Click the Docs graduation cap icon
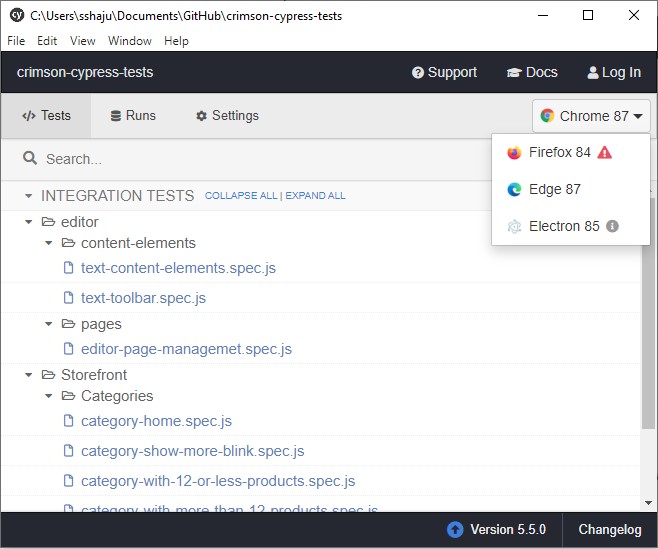The height and width of the screenshot is (549, 658). [514, 73]
